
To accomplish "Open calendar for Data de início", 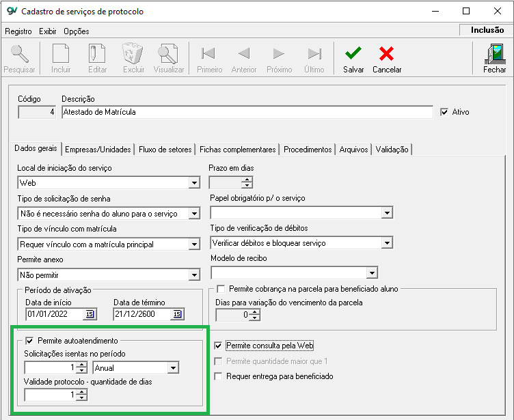I will pos(90,314).
